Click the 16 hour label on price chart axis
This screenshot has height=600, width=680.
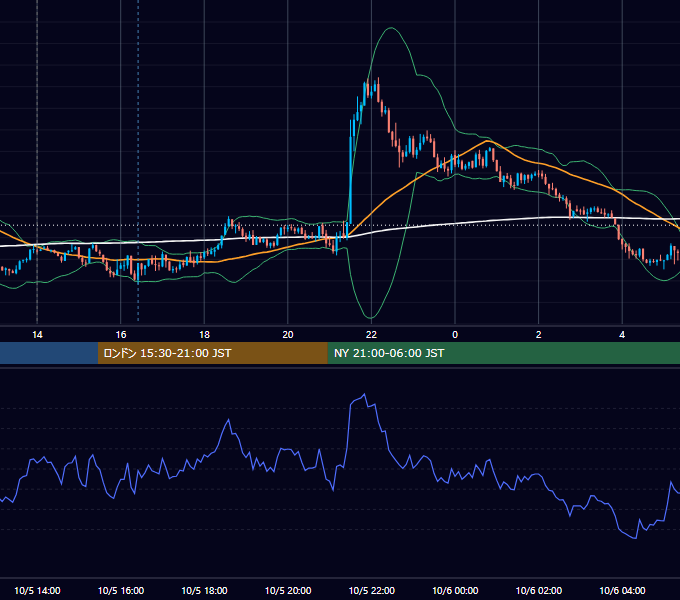[x=121, y=335]
